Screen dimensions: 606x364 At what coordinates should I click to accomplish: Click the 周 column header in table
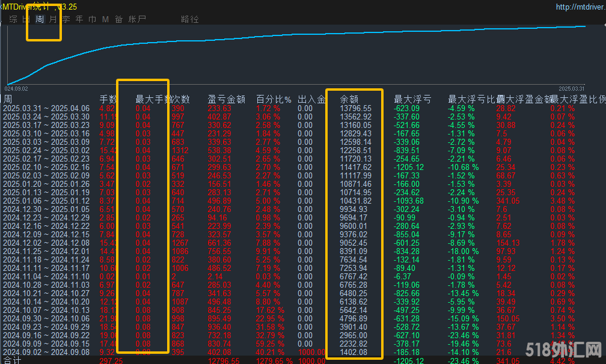click(x=8, y=99)
